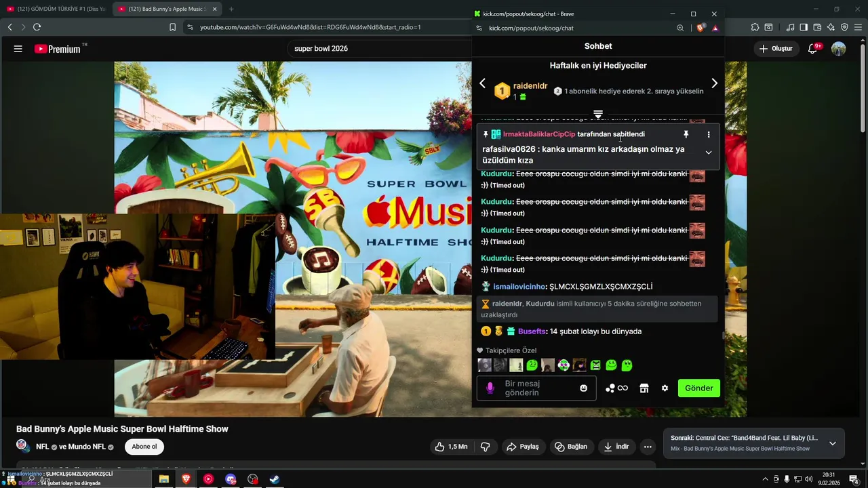Open YouTube notifications bell
Image resolution: width=868 pixels, height=488 pixels.
click(813, 49)
